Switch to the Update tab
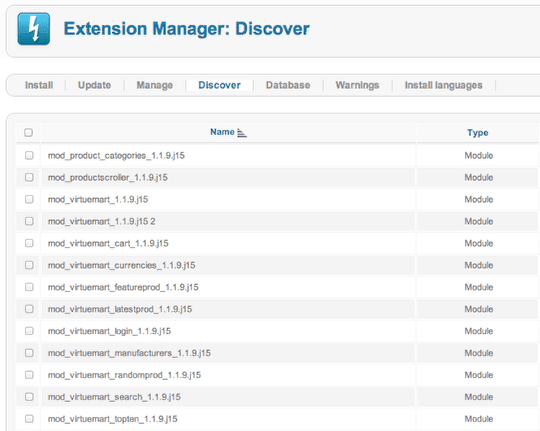This screenshot has width=540, height=431. 94,85
